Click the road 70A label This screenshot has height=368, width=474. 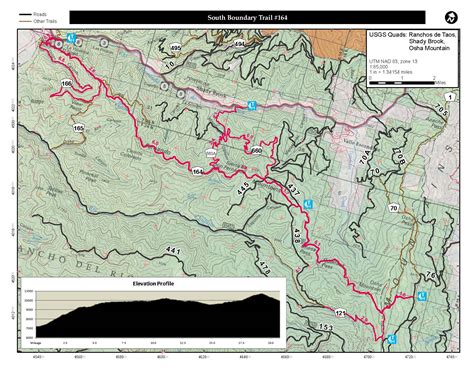[x=365, y=157]
